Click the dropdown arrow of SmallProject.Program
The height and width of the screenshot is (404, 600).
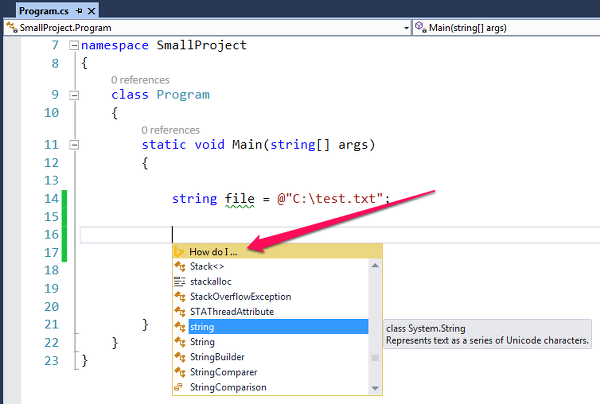pos(406,28)
